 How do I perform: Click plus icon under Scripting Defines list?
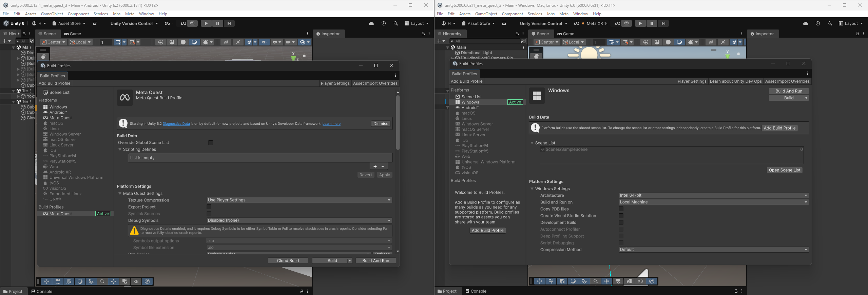pyautogui.click(x=375, y=166)
